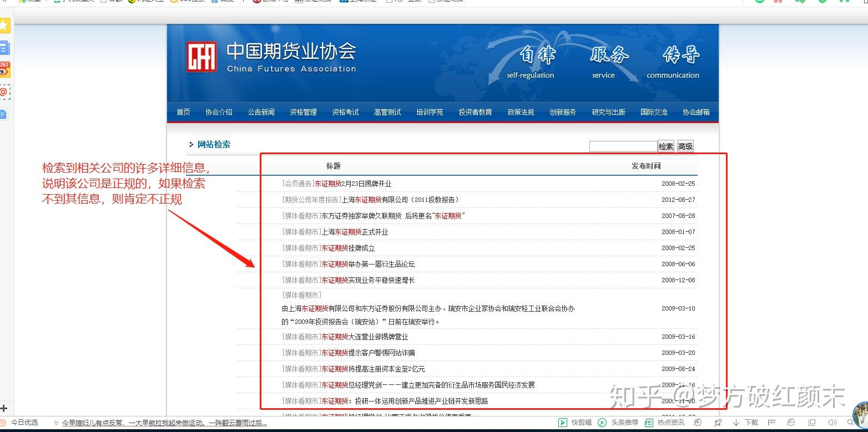868x432 pixels.
Task: Open the 资格管理 navigation item
Action: [x=303, y=112]
